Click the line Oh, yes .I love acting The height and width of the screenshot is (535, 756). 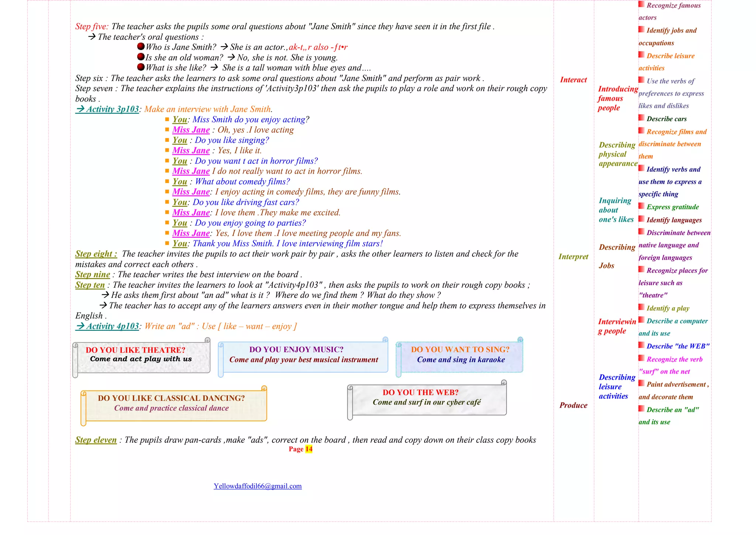point(255,130)
